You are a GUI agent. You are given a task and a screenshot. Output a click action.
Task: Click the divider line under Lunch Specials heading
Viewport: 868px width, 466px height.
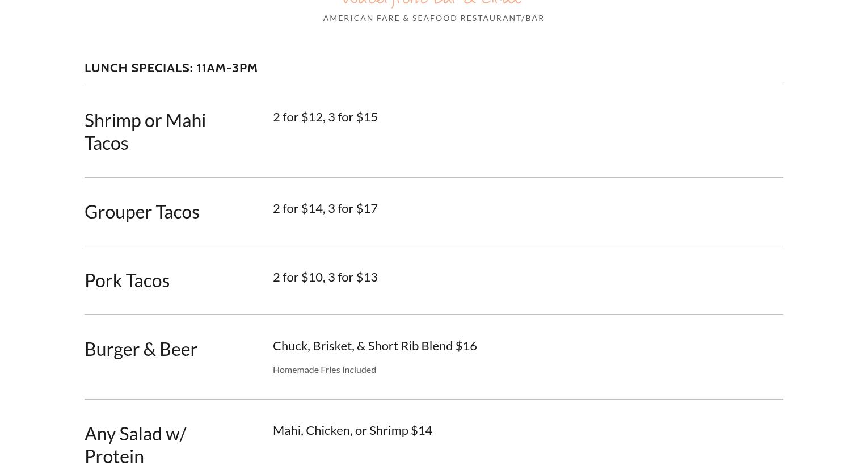[433, 86]
